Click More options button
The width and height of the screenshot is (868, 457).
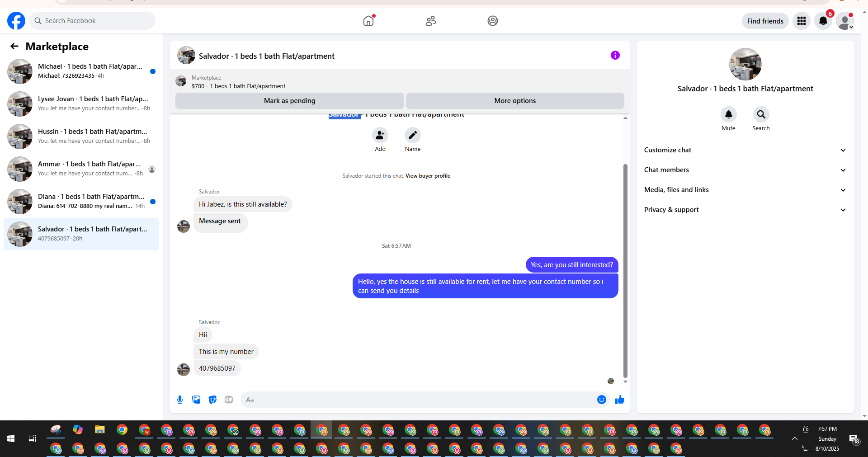[515, 101]
